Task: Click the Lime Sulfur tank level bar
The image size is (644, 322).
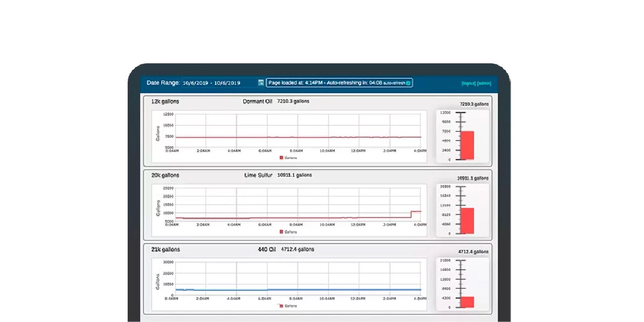Action: click(x=467, y=221)
